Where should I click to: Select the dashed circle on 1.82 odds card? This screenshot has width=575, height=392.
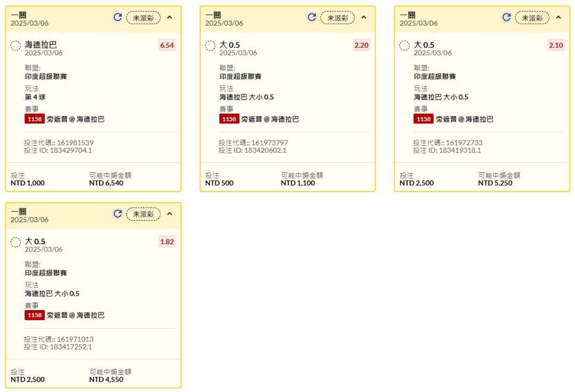point(15,242)
